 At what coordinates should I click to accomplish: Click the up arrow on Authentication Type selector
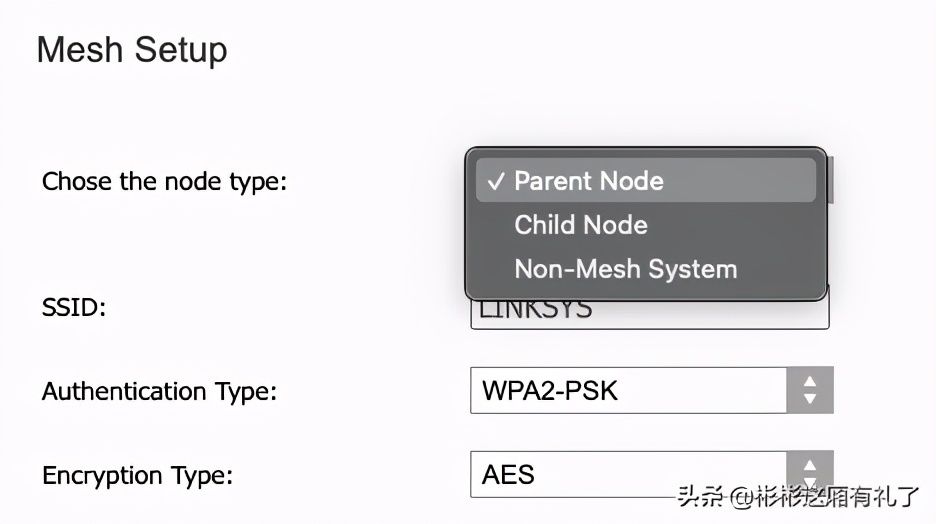tap(810, 381)
